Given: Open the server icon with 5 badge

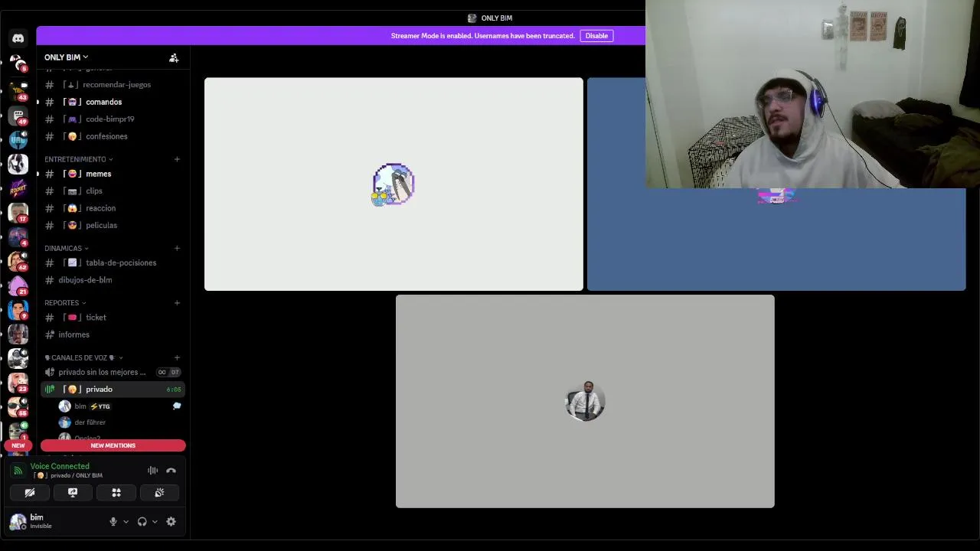Looking at the screenshot, I should pos(18,64).
